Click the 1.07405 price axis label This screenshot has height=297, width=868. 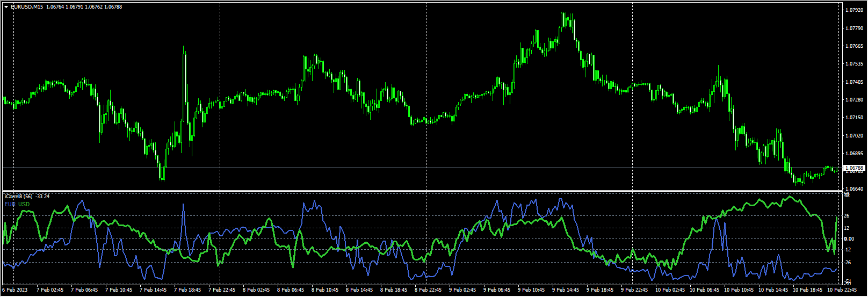tap(853, 82)
